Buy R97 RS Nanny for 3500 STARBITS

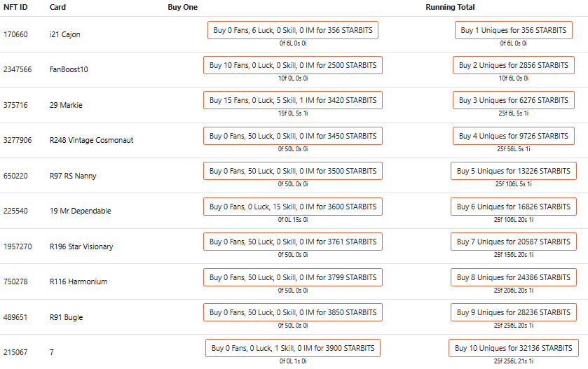coord(293,171)
